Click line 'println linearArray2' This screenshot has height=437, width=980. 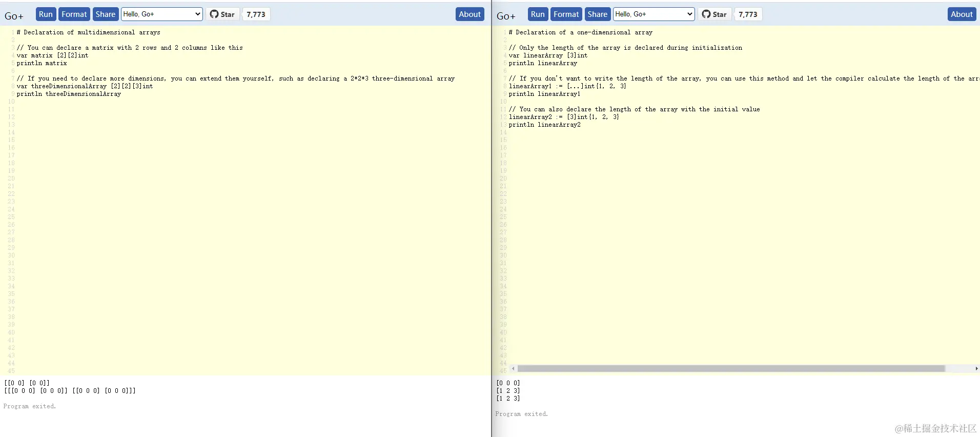[544, 125]
